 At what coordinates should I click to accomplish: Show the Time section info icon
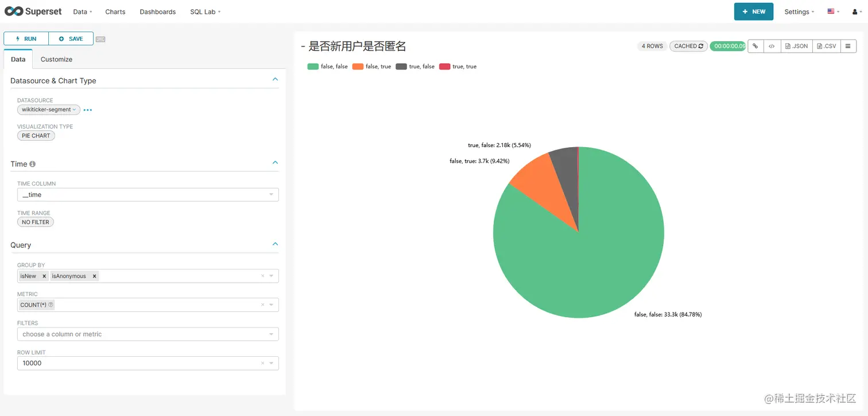point(33,164)
